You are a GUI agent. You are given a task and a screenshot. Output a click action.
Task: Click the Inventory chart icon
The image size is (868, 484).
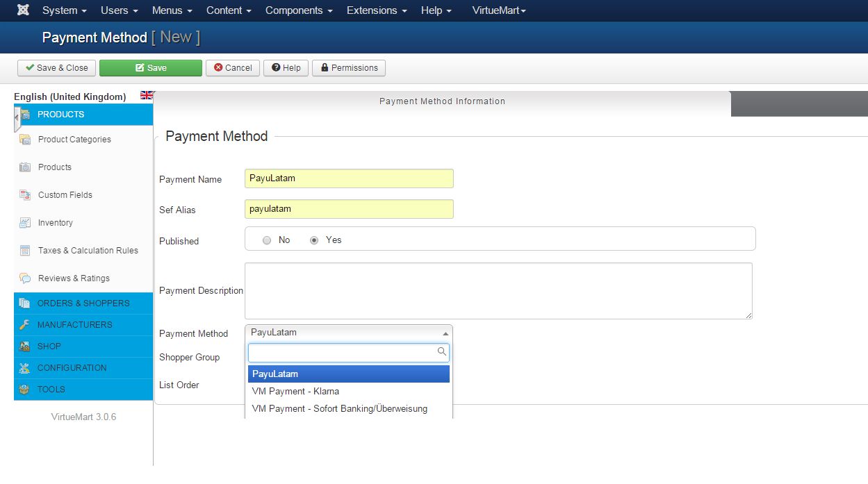(x=25, y=223)
